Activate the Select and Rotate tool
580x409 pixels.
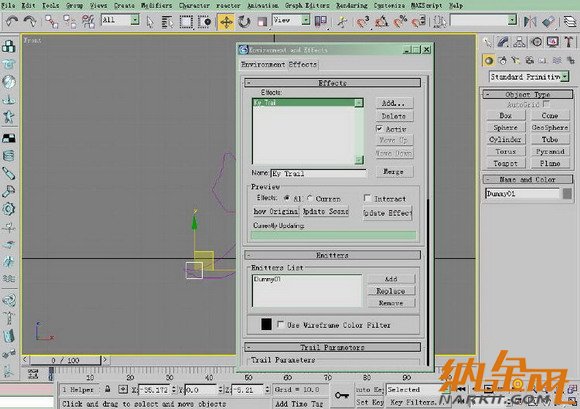click(244, 22)
